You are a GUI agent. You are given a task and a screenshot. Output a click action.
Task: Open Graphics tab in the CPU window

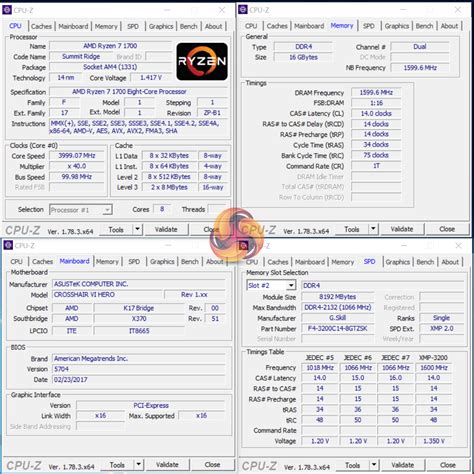coord(161,26)
